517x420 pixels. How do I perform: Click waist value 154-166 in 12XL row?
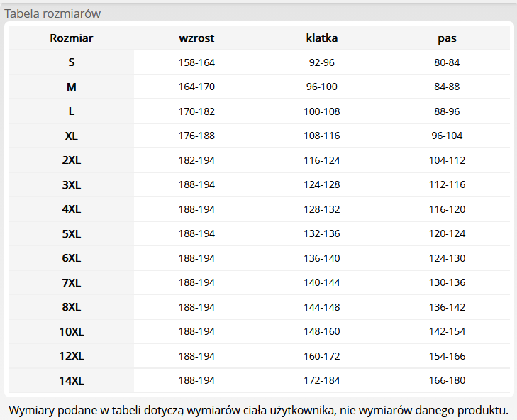[447, 356]
